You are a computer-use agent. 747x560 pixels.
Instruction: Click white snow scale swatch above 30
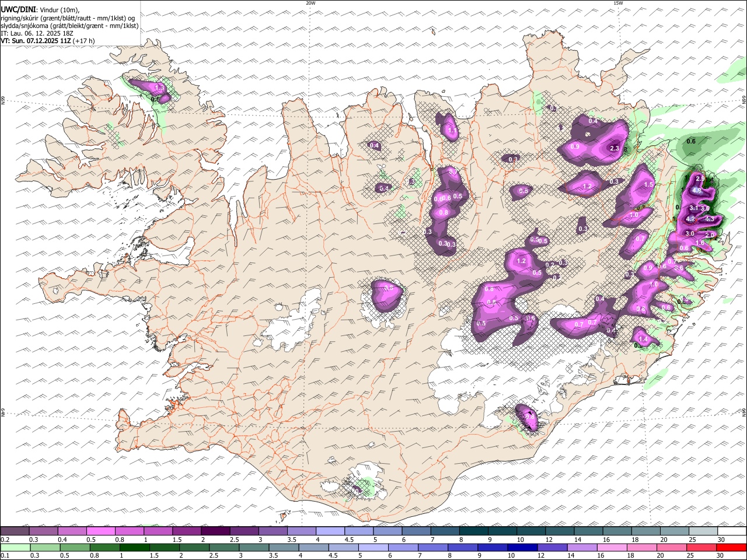point(732,531)
